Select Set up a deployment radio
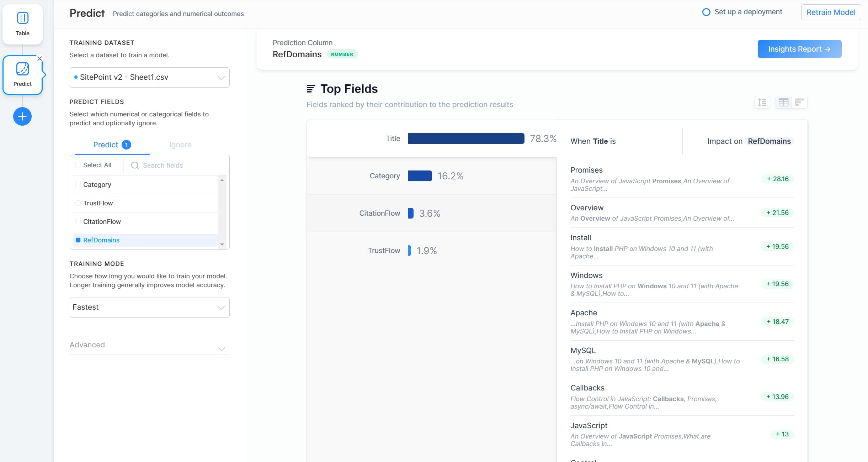The height and width of the screenshot is (462, 868). 706,12
